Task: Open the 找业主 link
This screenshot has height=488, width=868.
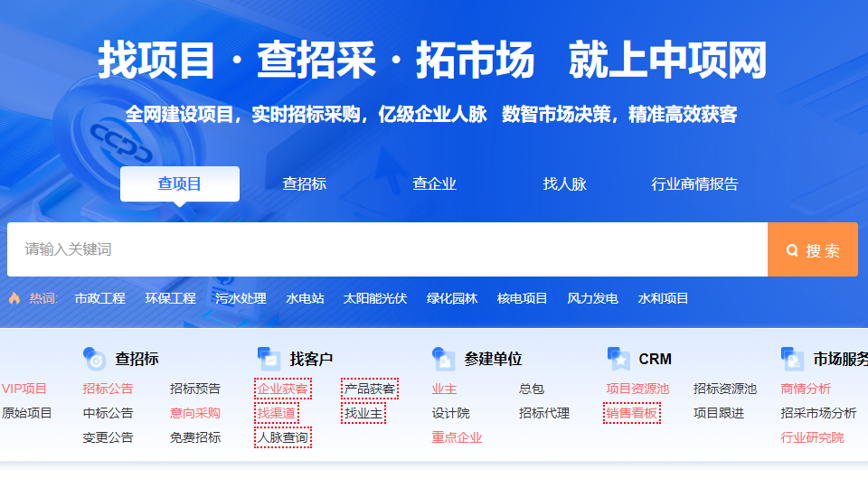Action: [x=363, y=413]
